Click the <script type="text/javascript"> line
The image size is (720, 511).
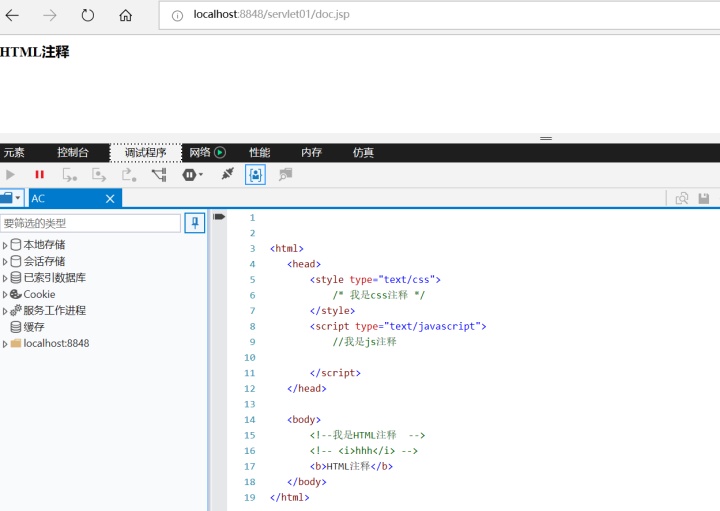pyautogui.click(x=398, y=326)
